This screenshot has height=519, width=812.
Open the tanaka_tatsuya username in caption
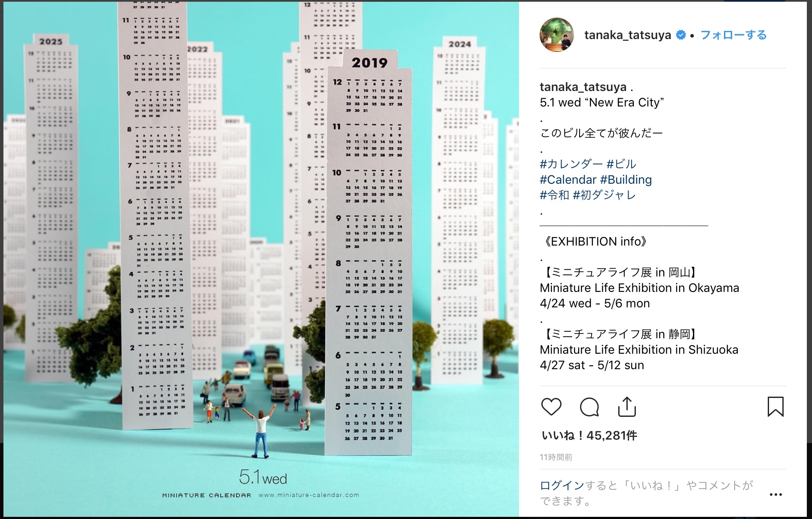(583, 87)
